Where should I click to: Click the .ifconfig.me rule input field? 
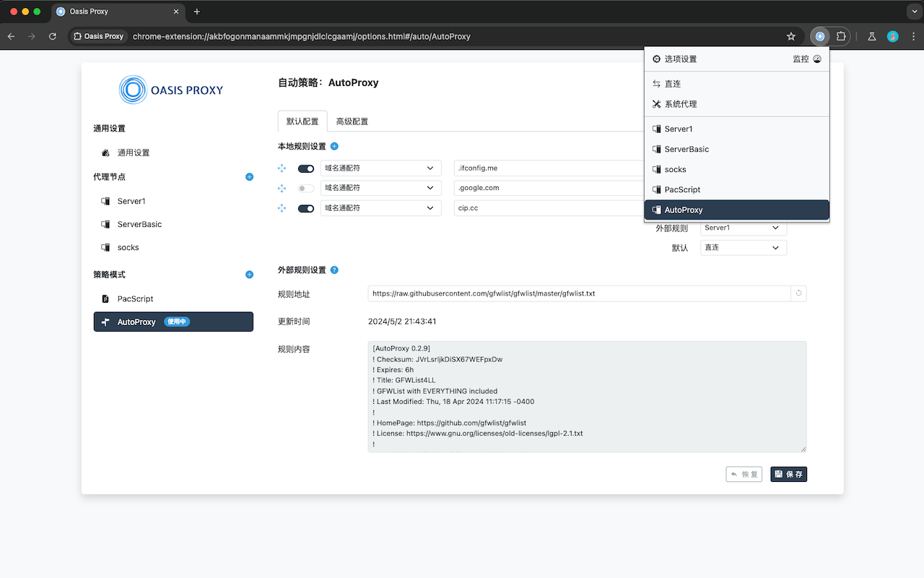click(549, 168)
